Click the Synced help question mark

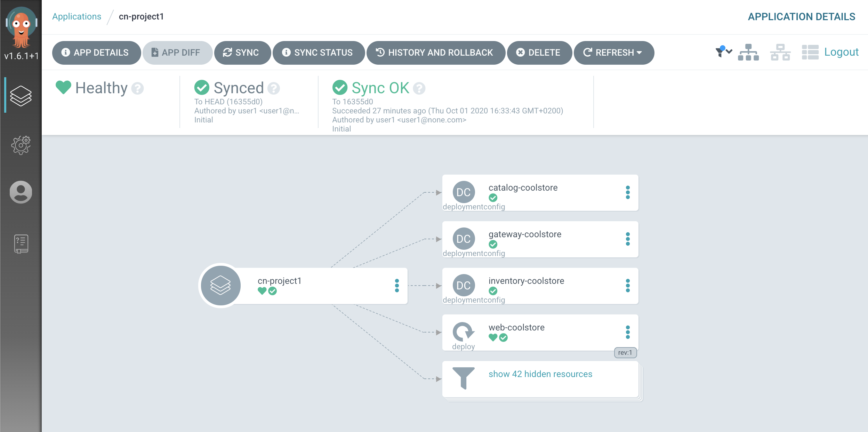tap(274, 88)
